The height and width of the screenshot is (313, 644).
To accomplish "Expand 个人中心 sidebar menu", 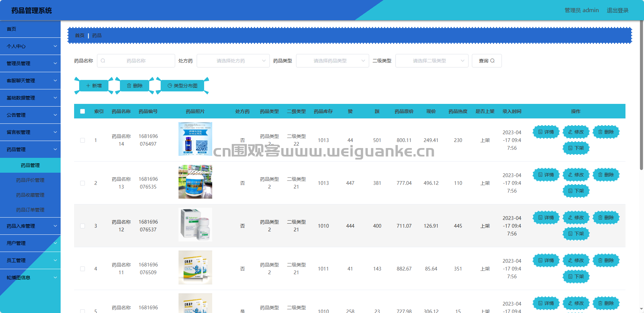I will (x=30, y=46).
